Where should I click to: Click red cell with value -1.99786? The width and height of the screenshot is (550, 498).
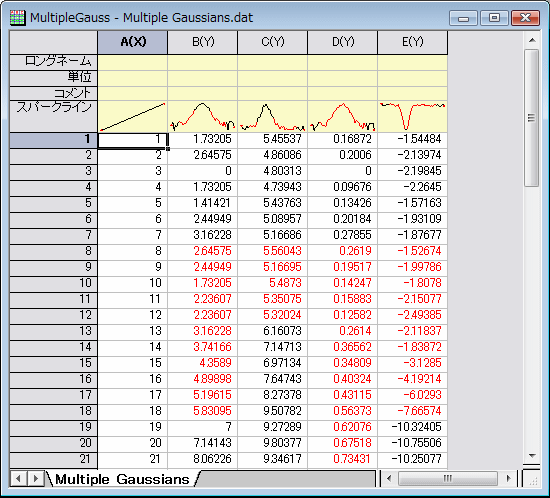pos(412,267)
